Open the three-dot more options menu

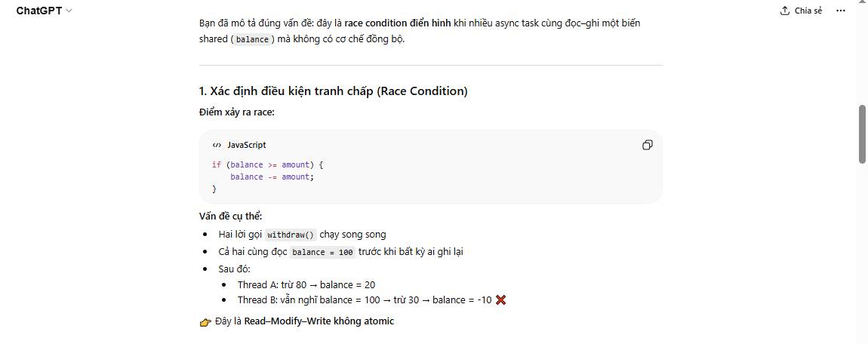(841, 11)
